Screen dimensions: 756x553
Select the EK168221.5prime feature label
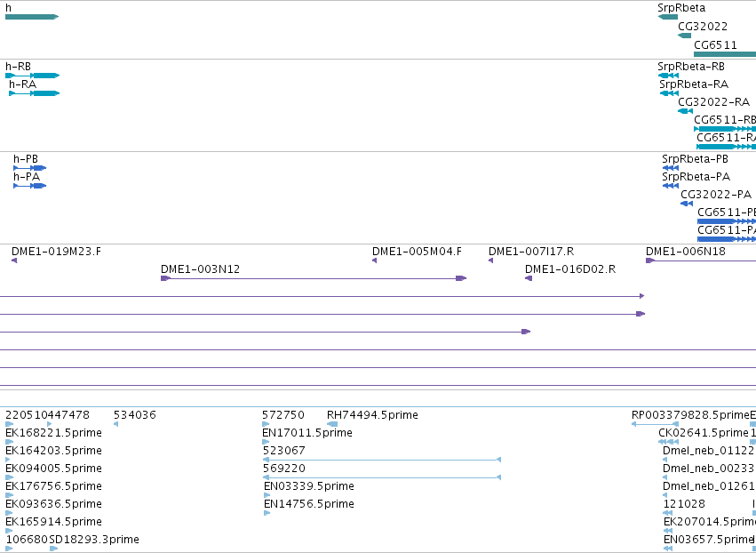[x=53, y=433]
